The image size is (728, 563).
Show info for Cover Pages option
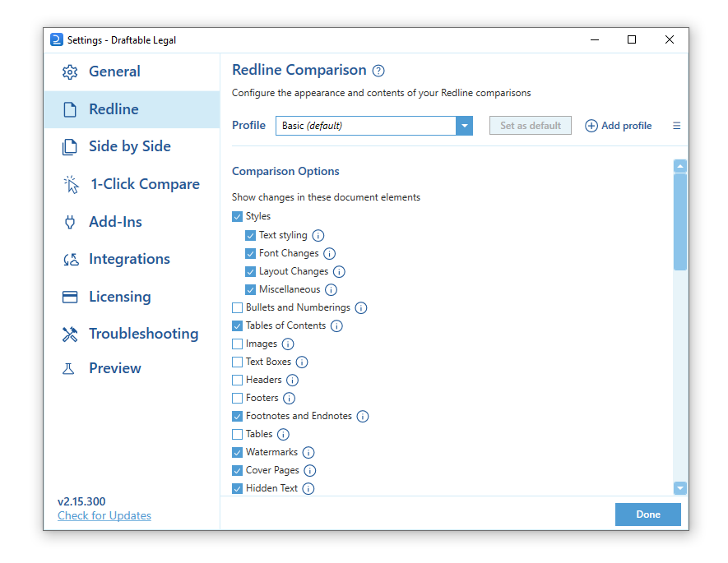pos(309,471)
